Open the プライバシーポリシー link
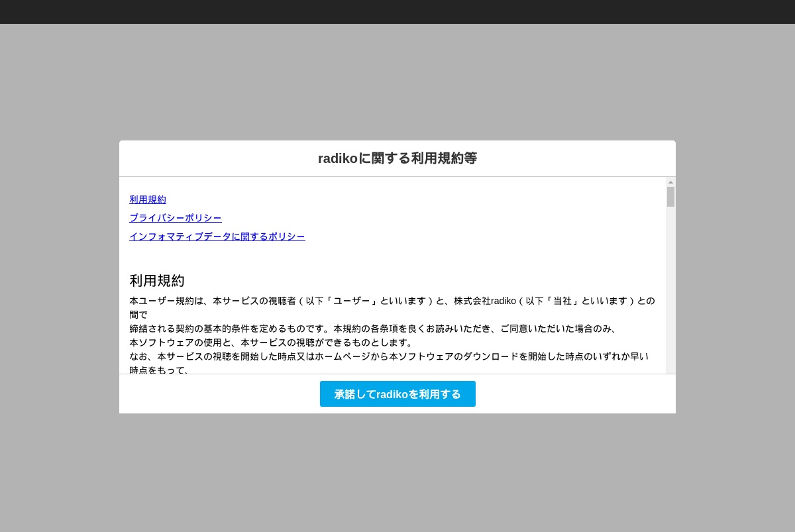This screenshot has height=532, width=795. coord(176,218)
